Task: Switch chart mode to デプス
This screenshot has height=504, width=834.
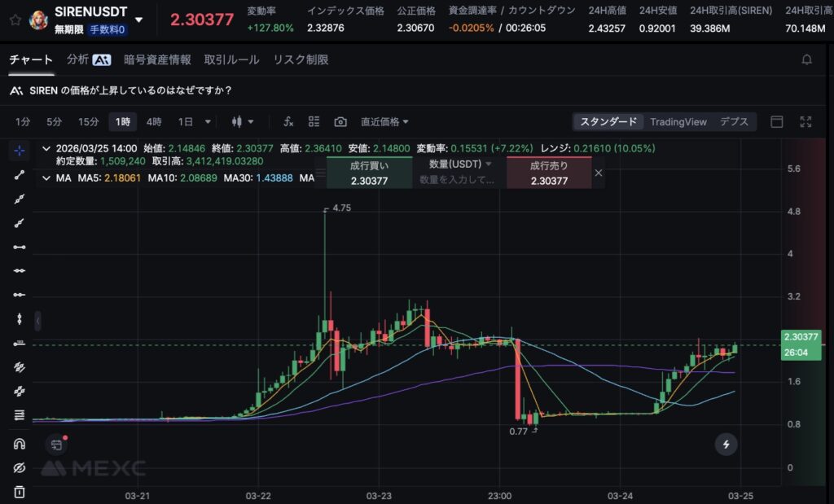Action: click(733, 121)
